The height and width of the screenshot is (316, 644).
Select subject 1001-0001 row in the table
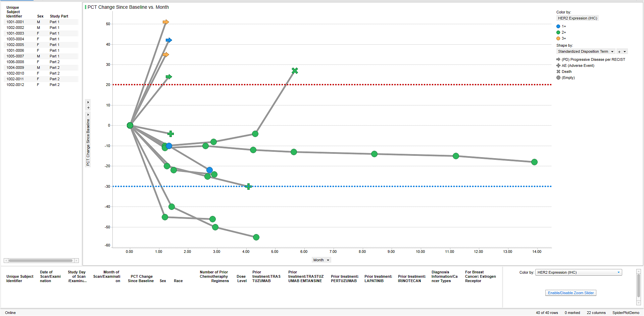point(15,22)
